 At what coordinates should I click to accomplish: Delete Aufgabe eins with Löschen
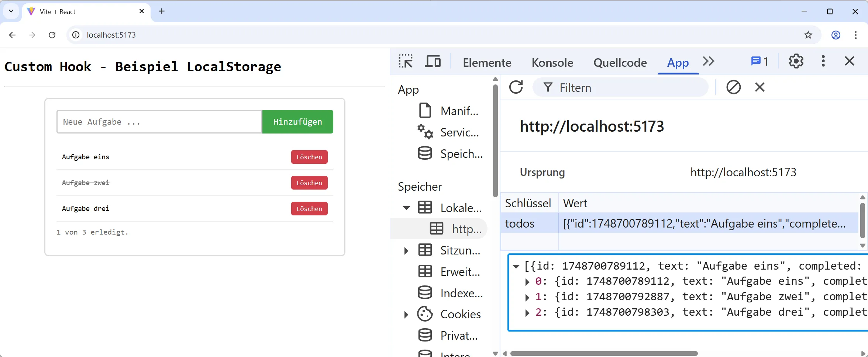click(x=309, y=157)
